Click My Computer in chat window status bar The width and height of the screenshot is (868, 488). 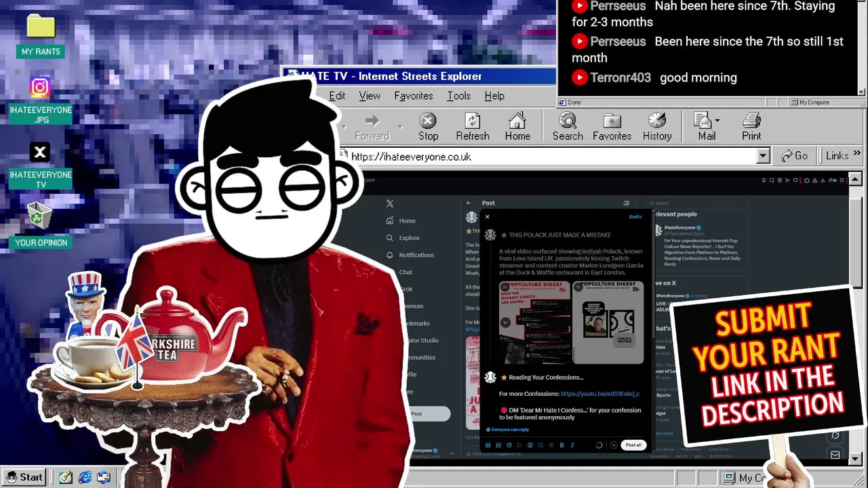click(810, 102)
